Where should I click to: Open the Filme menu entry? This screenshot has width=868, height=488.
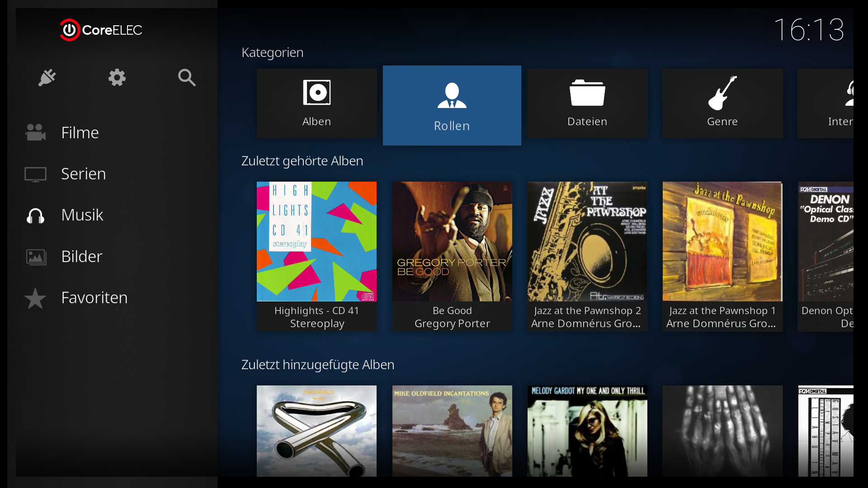pos(80,132)
